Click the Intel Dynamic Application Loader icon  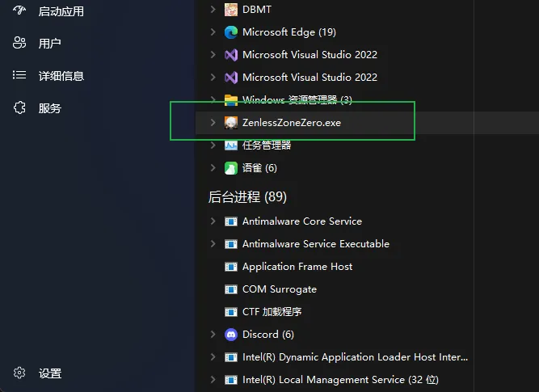coord(230,357)
